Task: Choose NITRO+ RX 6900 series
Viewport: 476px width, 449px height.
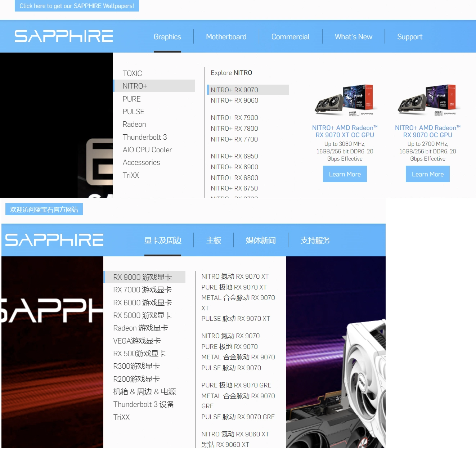Action: pos(234,167)
